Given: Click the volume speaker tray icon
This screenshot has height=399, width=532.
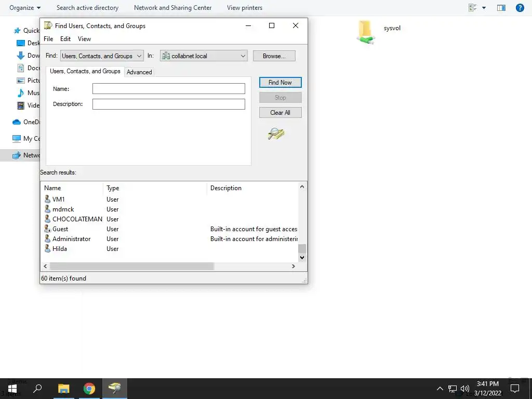Looking at the screenshot, I should point(465,389).
